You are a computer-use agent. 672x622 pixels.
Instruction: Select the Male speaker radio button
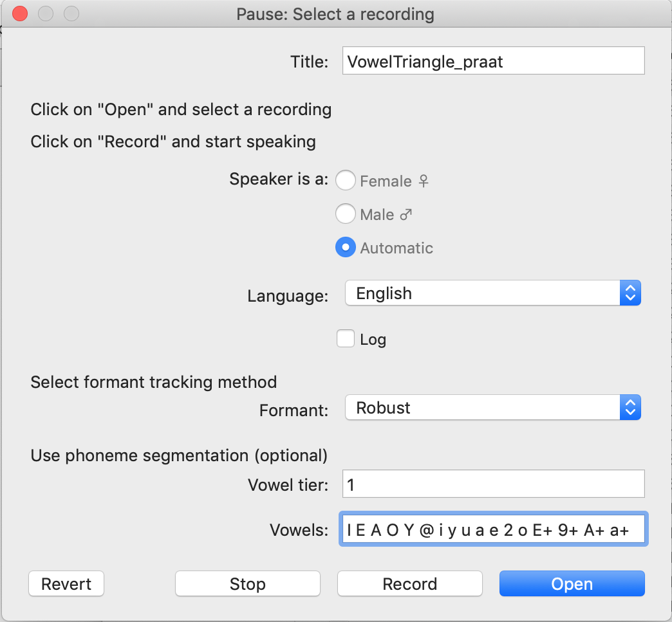(x=346, y=214)
